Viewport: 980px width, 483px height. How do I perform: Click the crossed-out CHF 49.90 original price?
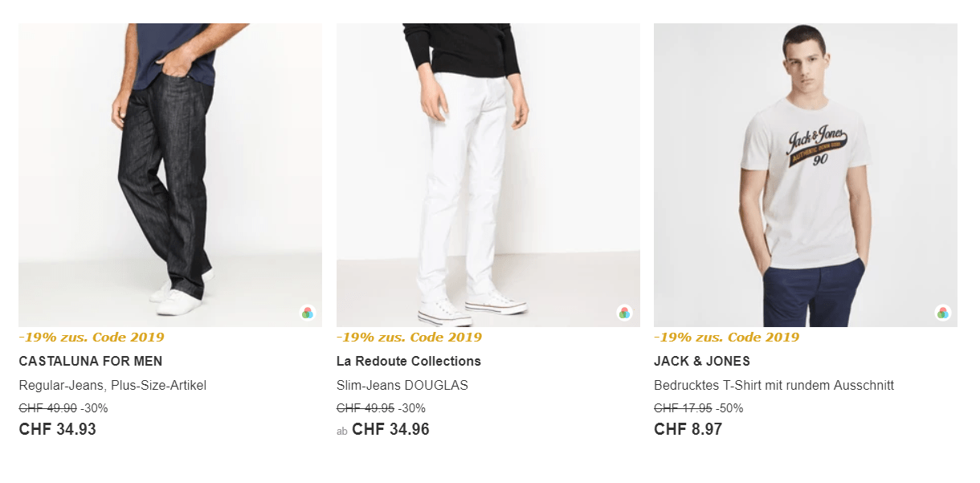coord(47,408)
